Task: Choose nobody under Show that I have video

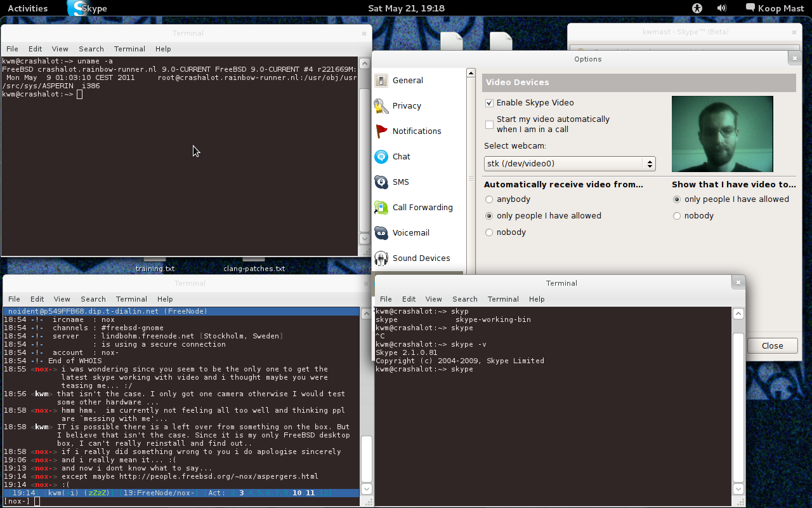Action: [x=677, y=216]
